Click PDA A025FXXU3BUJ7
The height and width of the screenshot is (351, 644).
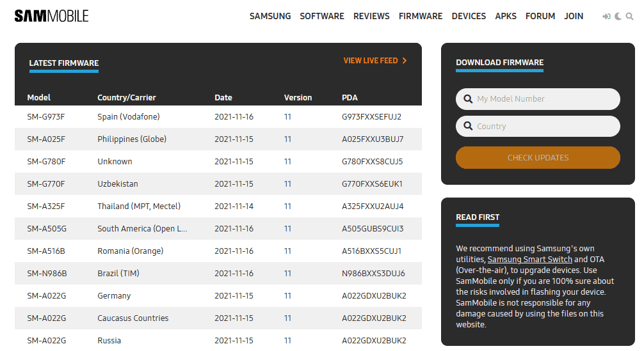[373, 139]
